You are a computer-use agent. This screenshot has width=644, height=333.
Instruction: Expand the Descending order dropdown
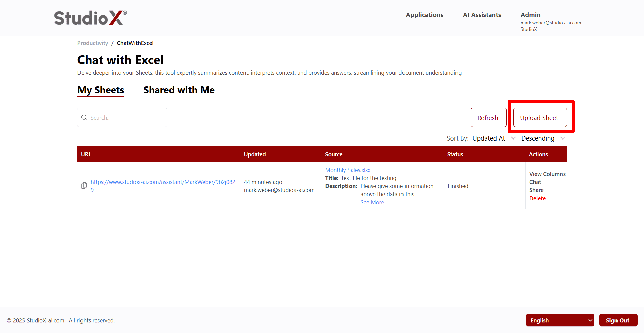click(543, 138)
